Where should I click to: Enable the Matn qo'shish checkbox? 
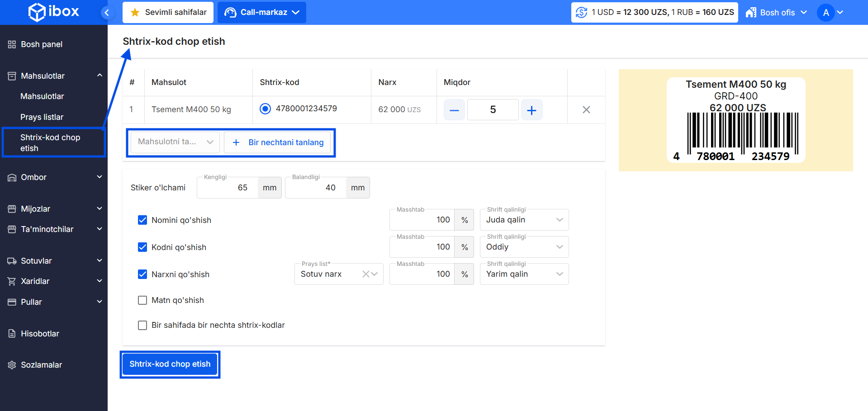(142, 300)
